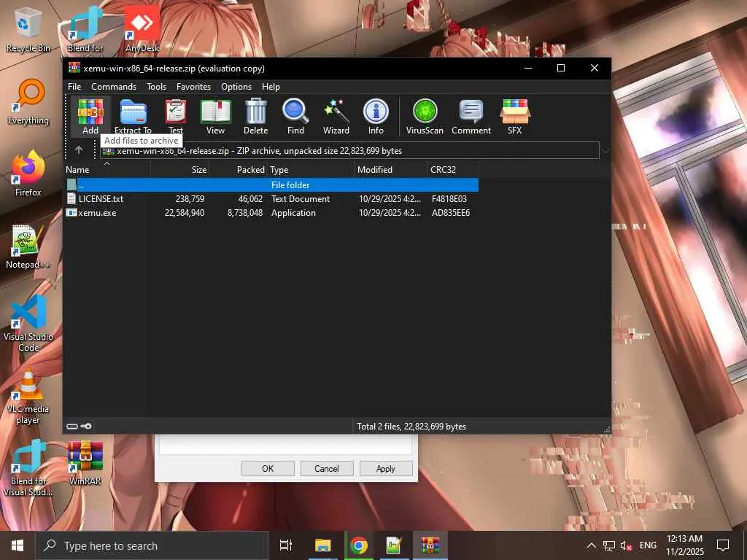This screenshot has height=560, width=747.
Task: Open the Commands menu
Action: click(114, 87)
